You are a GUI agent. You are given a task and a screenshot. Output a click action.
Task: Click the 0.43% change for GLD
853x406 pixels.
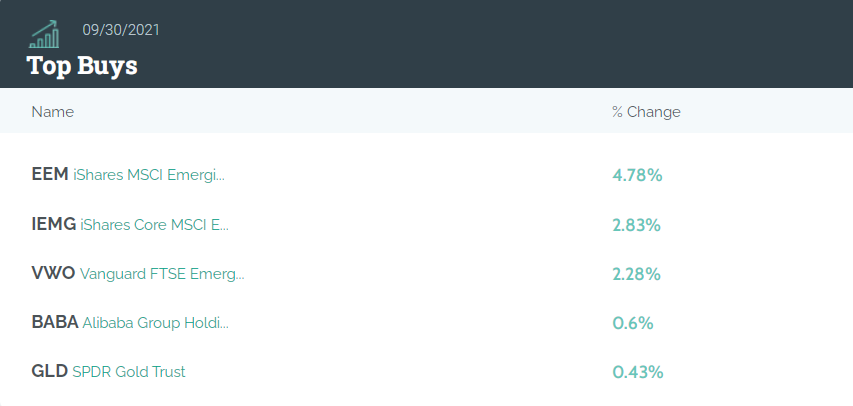pos(638,372)
